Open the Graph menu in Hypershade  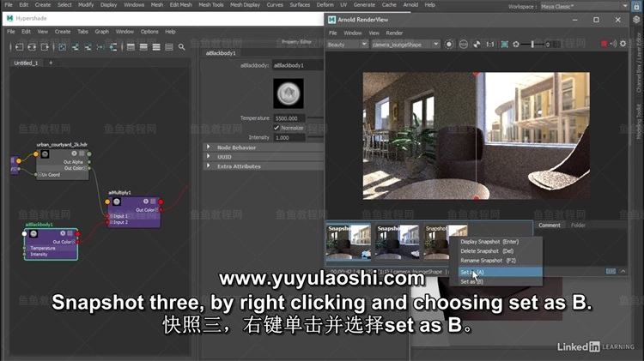(x=102, y=32)
